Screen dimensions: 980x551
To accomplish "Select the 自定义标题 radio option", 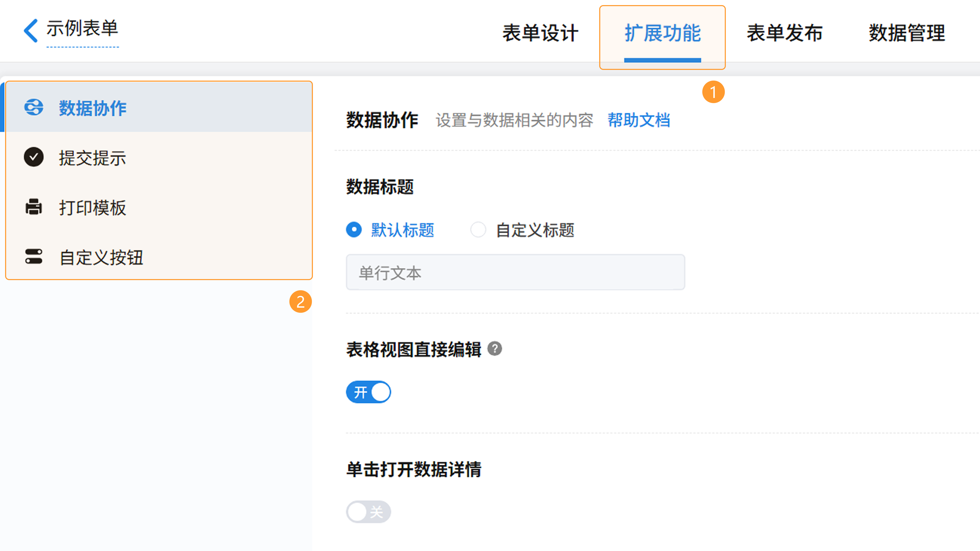I will coord(478,230).
